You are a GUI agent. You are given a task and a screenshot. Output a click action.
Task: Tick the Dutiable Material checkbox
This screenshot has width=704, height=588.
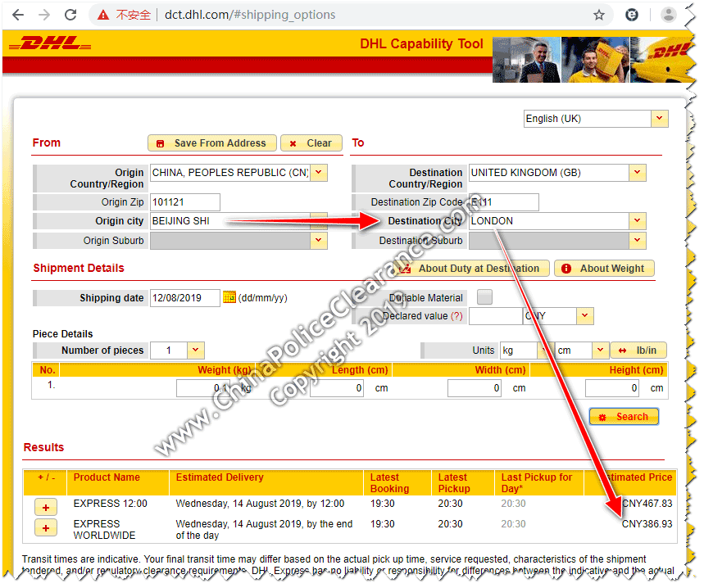484,297
